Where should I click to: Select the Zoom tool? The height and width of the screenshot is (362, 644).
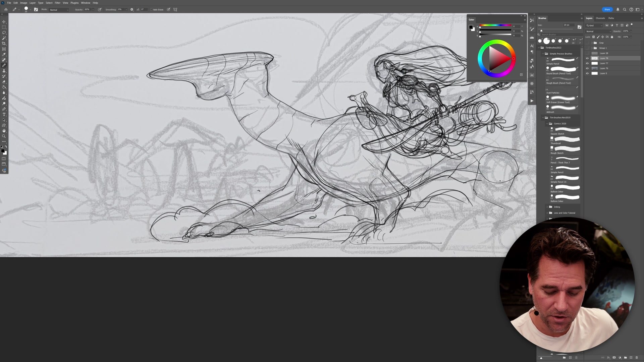click(x=4, y=136)
